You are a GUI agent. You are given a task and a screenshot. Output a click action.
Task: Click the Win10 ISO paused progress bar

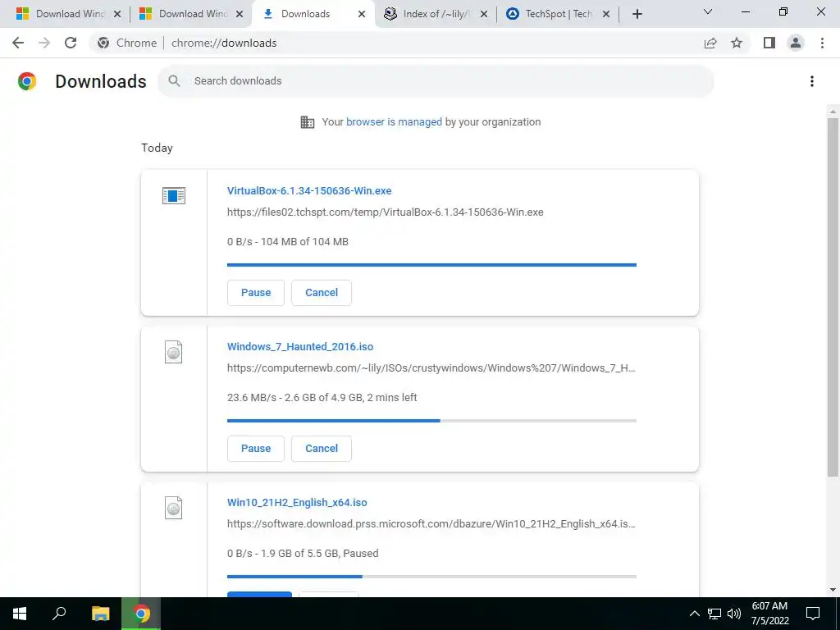431,577
